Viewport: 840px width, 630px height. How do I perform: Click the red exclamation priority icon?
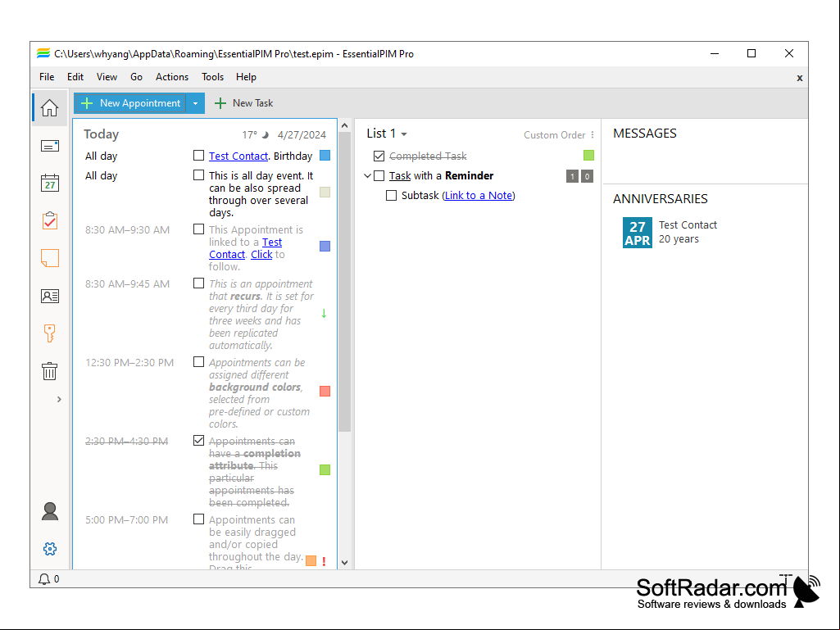click(324, 561)
